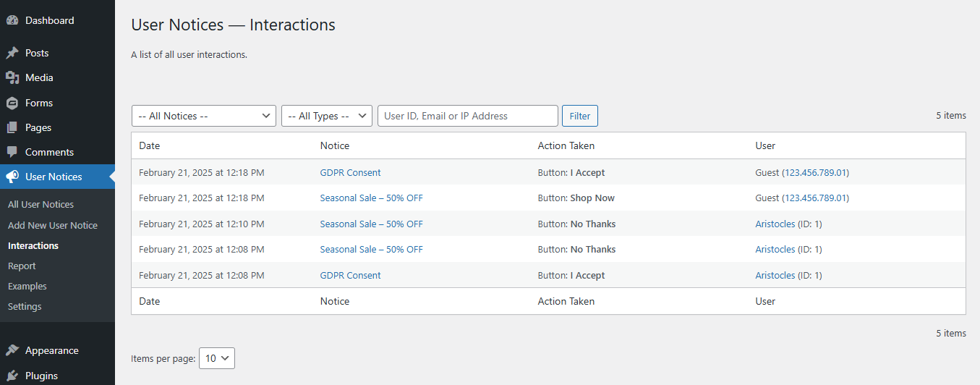
Task: Expand the All Types filter dropdown
Action: (x=326, y=116)
